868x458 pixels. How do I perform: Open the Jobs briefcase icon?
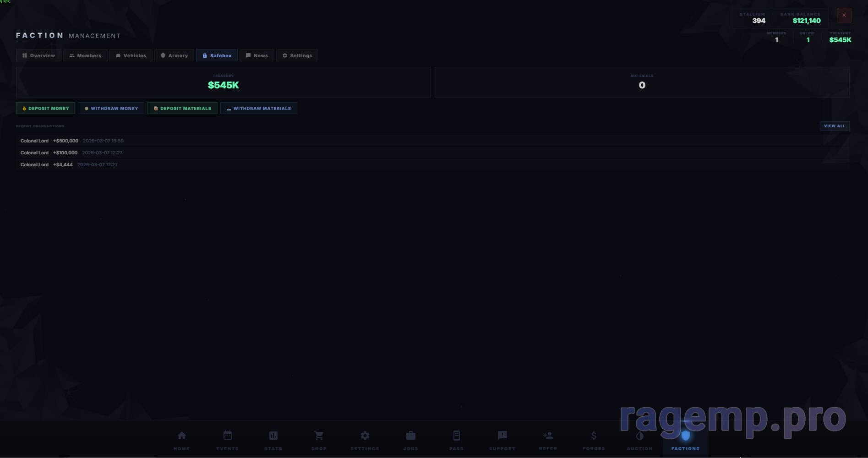click(411, 436)
